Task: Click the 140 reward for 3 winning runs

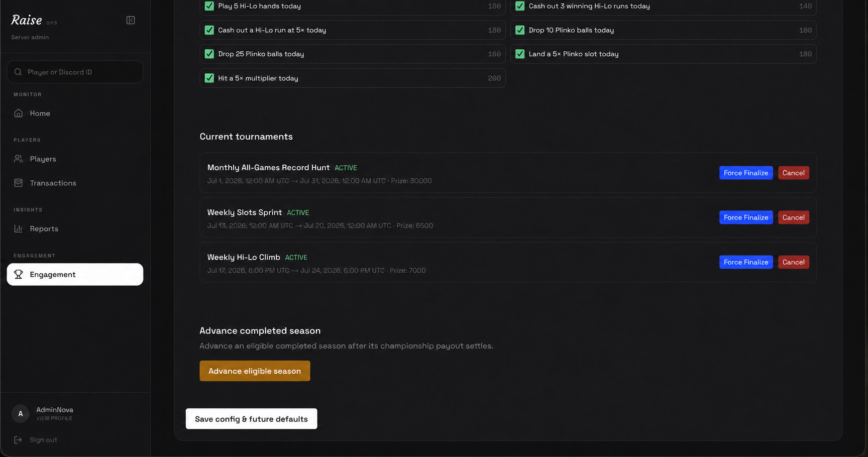Action: click(x=805, y=6)
